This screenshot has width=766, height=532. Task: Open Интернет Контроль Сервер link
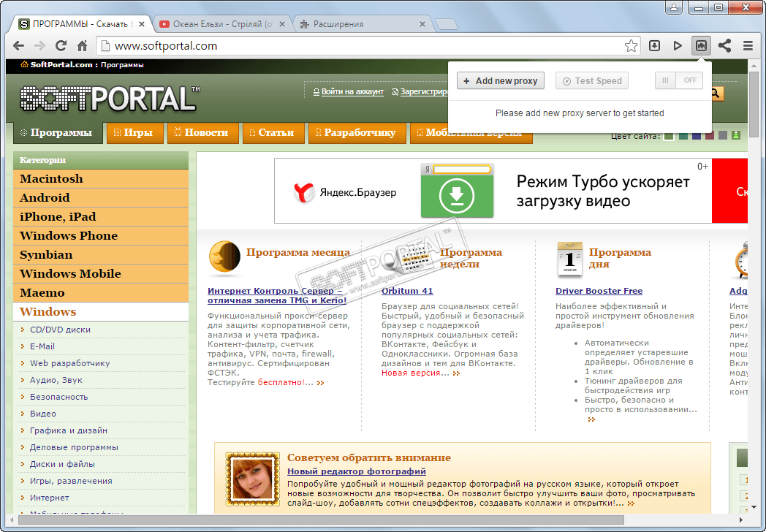pos(277,295)
